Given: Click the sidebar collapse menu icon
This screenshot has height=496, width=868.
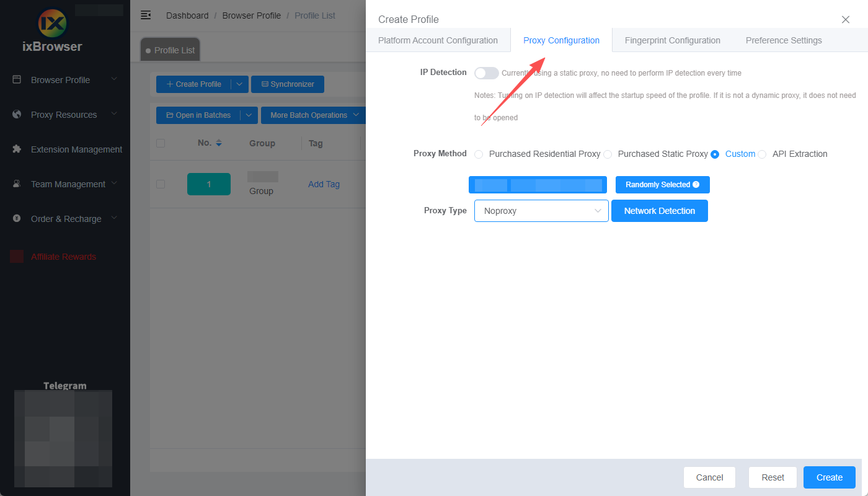Looking at the screenshot, I should coord(146,15).
